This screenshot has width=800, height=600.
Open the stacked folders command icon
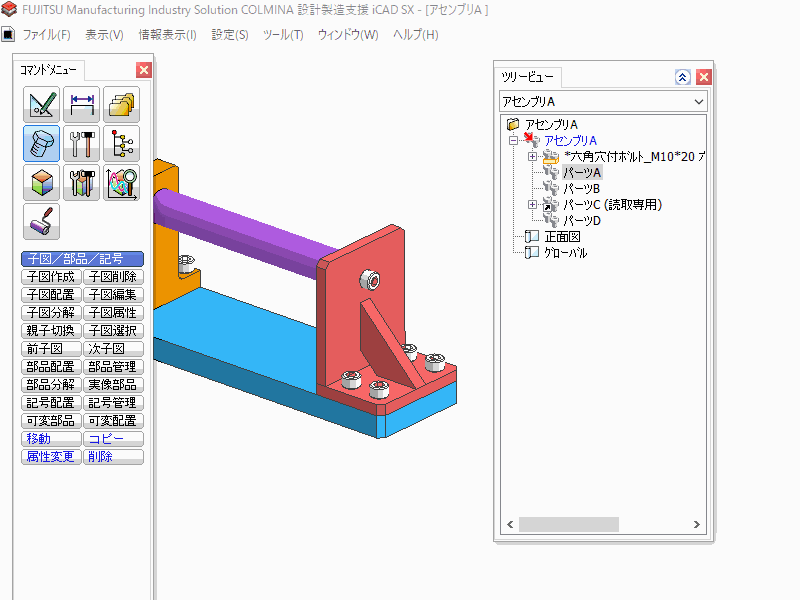click(x=121, y=105)
